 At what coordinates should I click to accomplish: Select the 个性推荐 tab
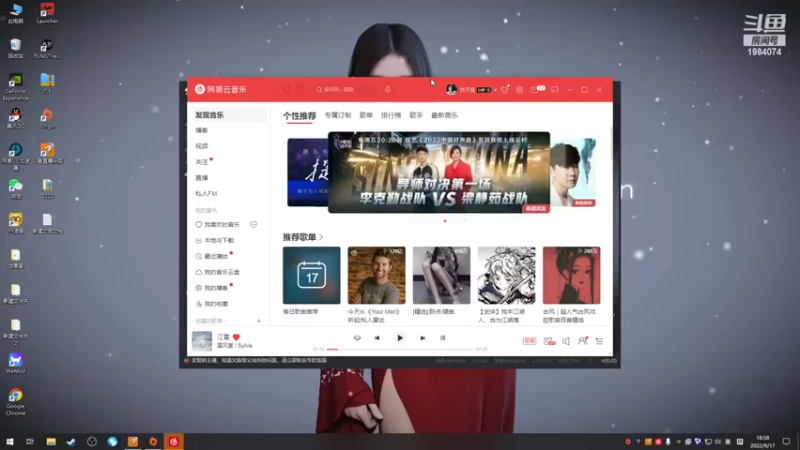pyautogui.click(x=299, y=116)
